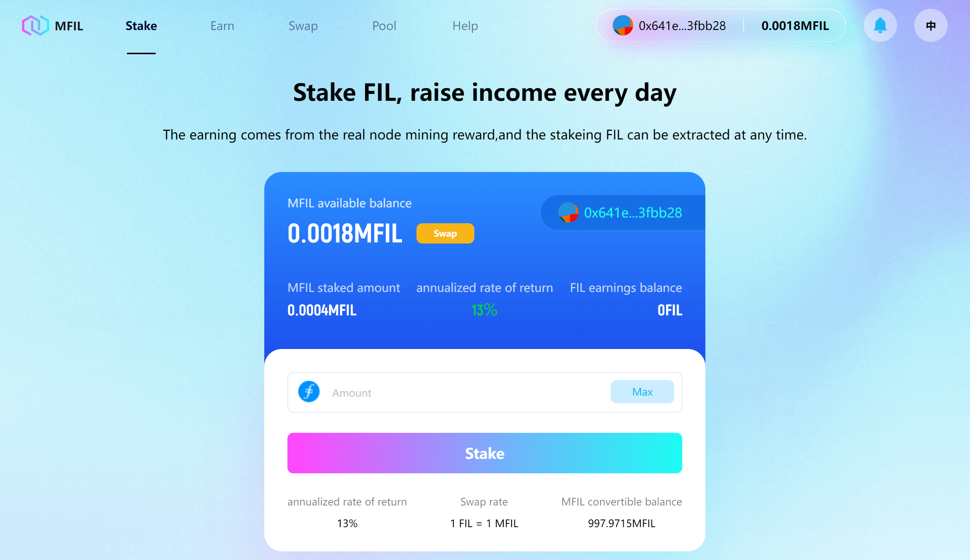The image size is (970, 560).
Task: Click the FIL coin icon in amount field
Action: click(309, 392)
